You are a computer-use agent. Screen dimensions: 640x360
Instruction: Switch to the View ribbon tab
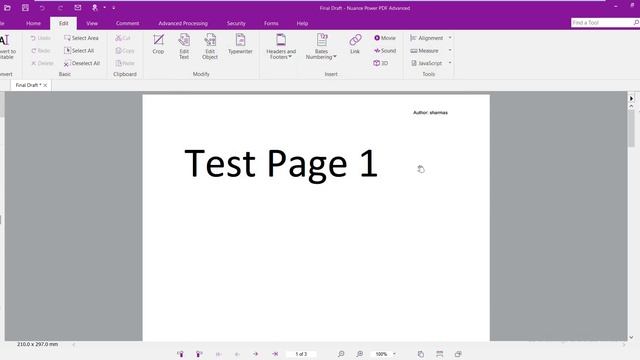[92, 23]
